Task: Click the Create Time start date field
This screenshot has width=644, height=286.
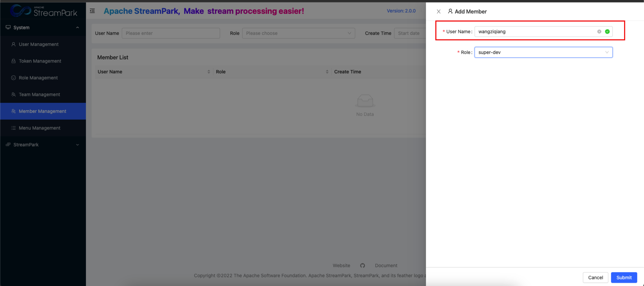Action: (x=410, y=33)
